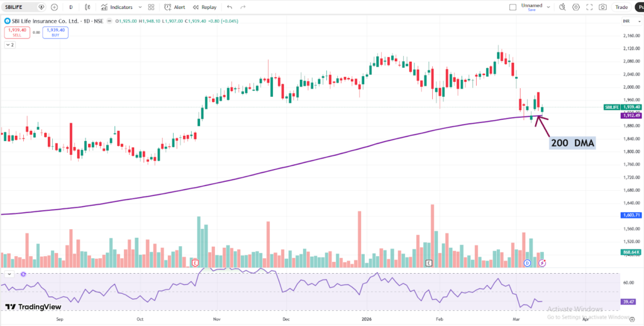Open the indicator templates grid icon
Image resolution: width=644 pixels, height=326 pixels.
tap(151, 8)
